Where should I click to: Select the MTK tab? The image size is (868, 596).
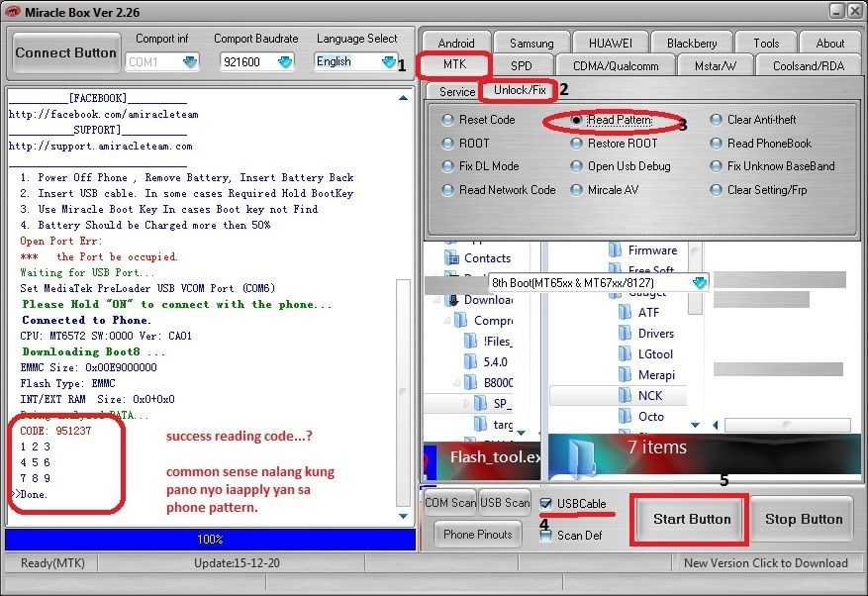[x=455, y=64]
